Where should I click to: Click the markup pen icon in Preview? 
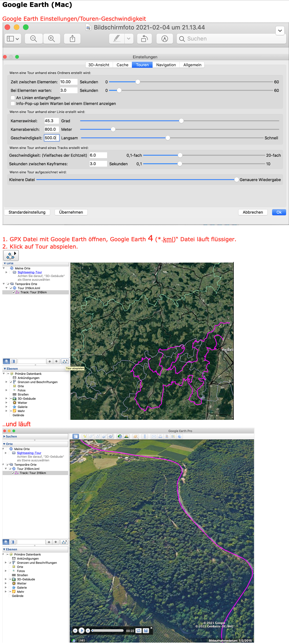click(117, 38)
